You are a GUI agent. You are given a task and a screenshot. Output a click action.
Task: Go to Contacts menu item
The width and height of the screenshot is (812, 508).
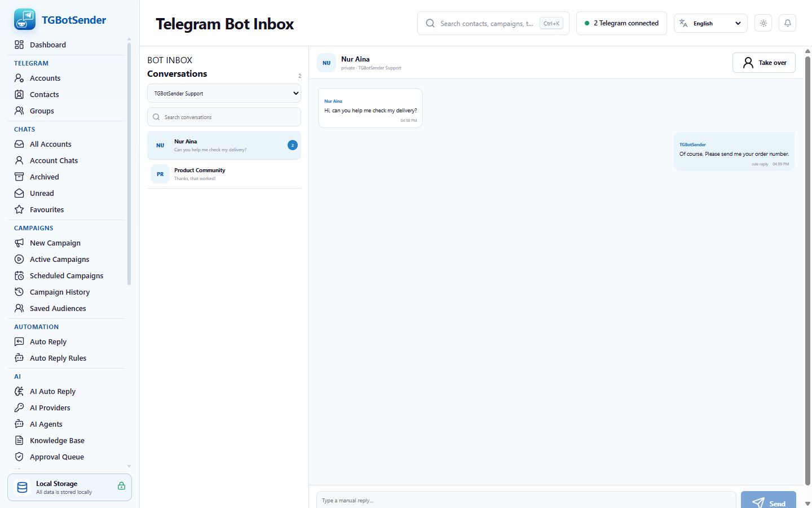click(67, 94)
